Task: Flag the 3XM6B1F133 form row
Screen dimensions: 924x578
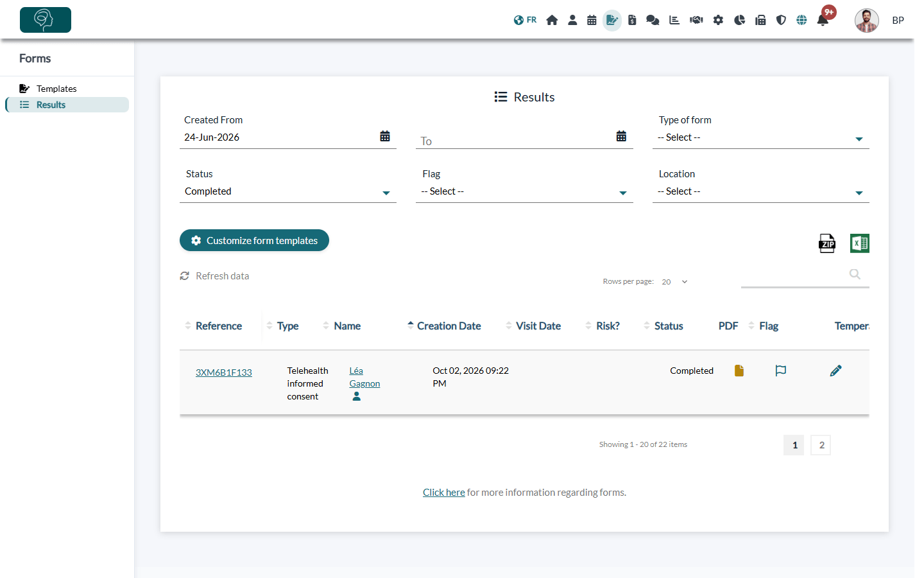Action: (x=781, y=371)
